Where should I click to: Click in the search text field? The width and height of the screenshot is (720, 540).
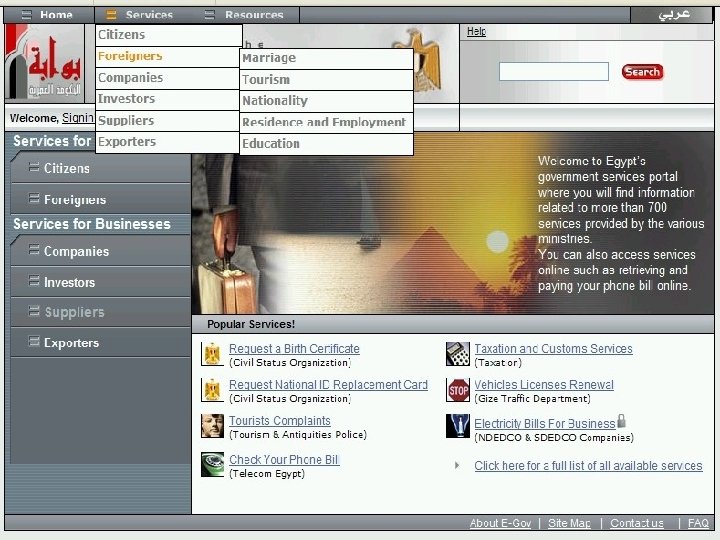click(554, 72)
